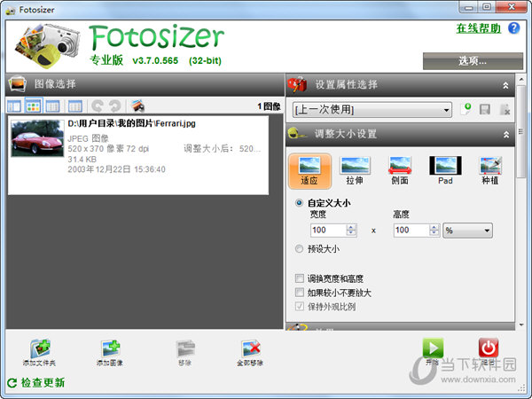
Task: Rotate image clockwise icon
Action: [x=114, y=106]
